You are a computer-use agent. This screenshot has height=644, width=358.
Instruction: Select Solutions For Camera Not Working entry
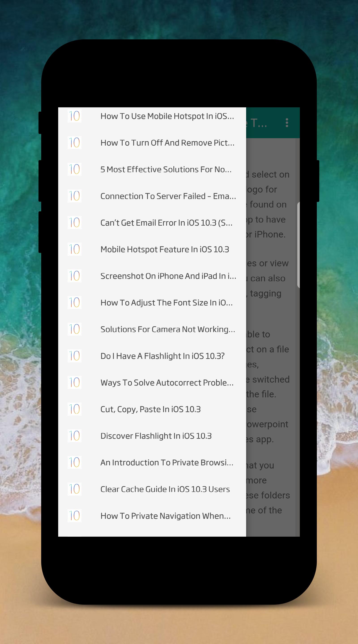pos(152,329)
